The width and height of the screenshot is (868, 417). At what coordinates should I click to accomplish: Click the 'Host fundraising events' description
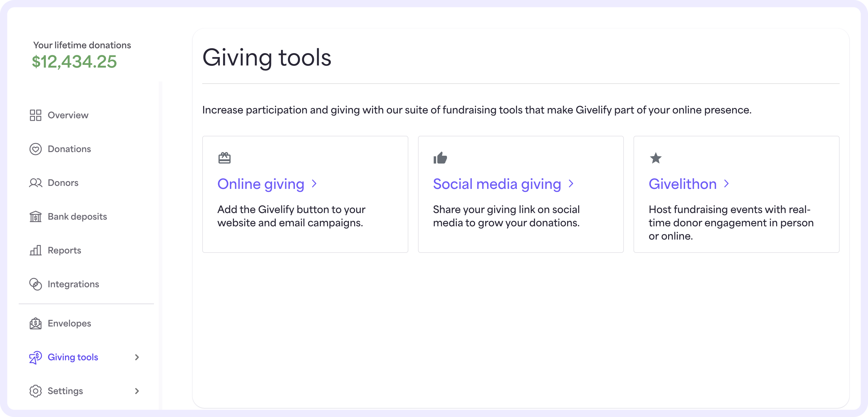[731, 223]
